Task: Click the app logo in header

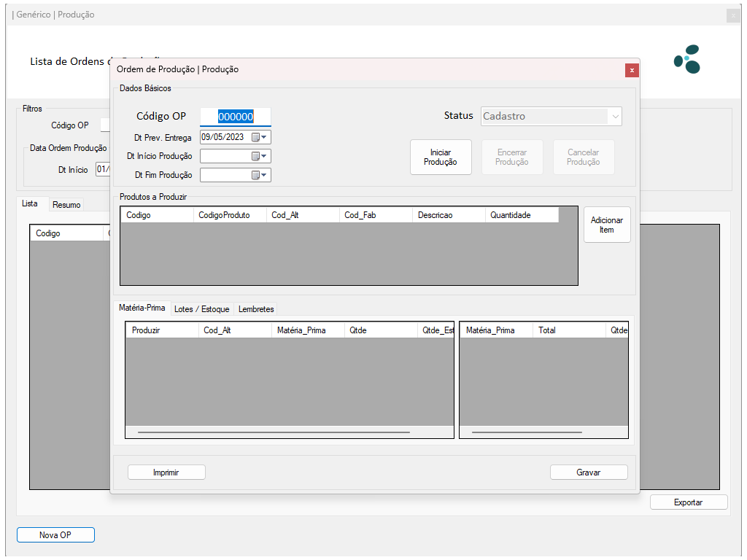Action: [x=687, y=59]
